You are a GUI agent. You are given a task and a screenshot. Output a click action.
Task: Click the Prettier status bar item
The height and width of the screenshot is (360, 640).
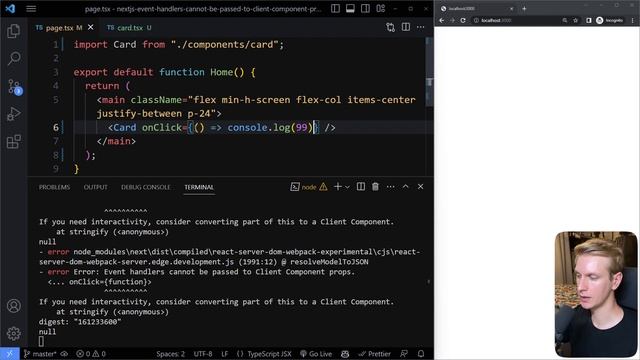click(x=374, y=354)
